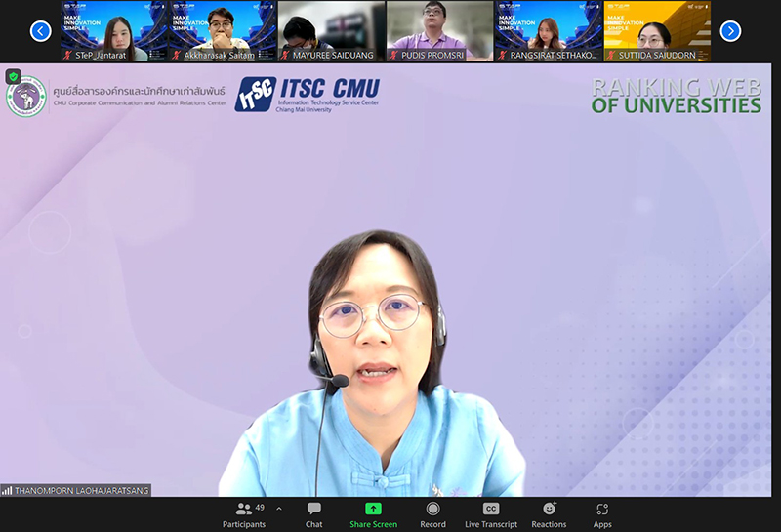This screenshot has height=532, width=781.
Task: Select the MAYUREE SAIDUANG video thumbnail
Action: [x=331, y=31]
